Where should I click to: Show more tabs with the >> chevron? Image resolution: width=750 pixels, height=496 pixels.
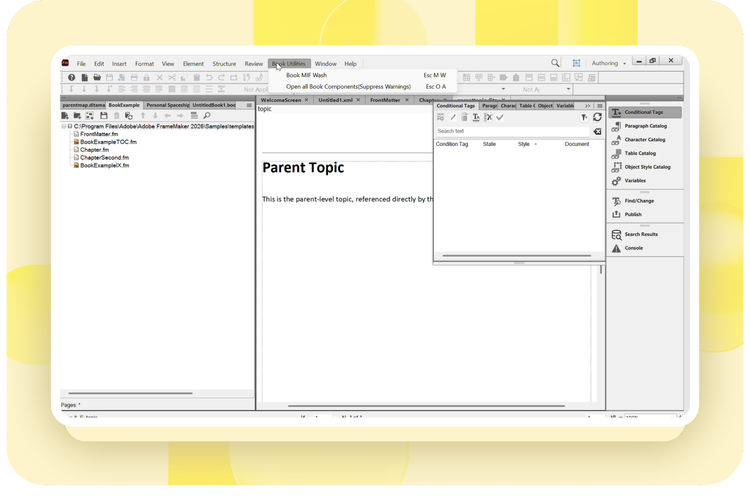pos(587,106)
